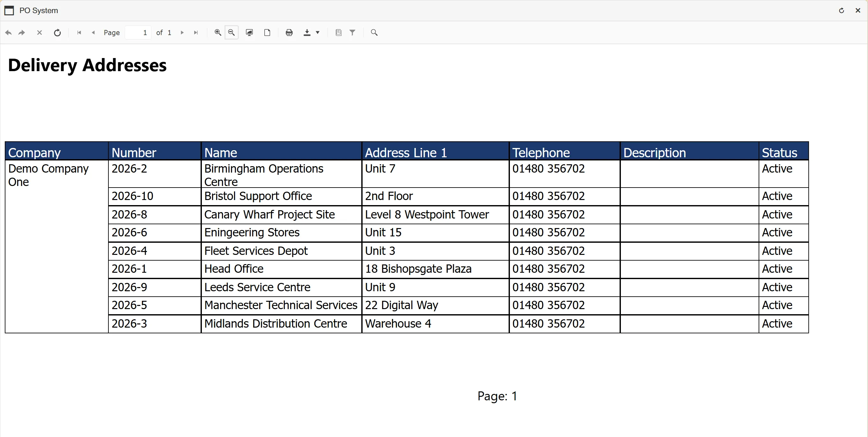Screen dimensions: 868x437
Task: Click the page number input field
Action: point(138,33)
